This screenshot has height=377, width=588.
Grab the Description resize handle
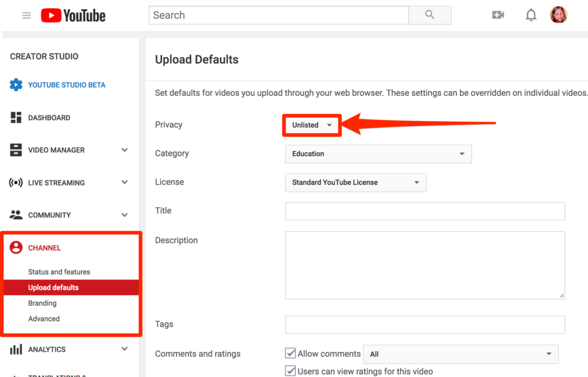[562, 295]
